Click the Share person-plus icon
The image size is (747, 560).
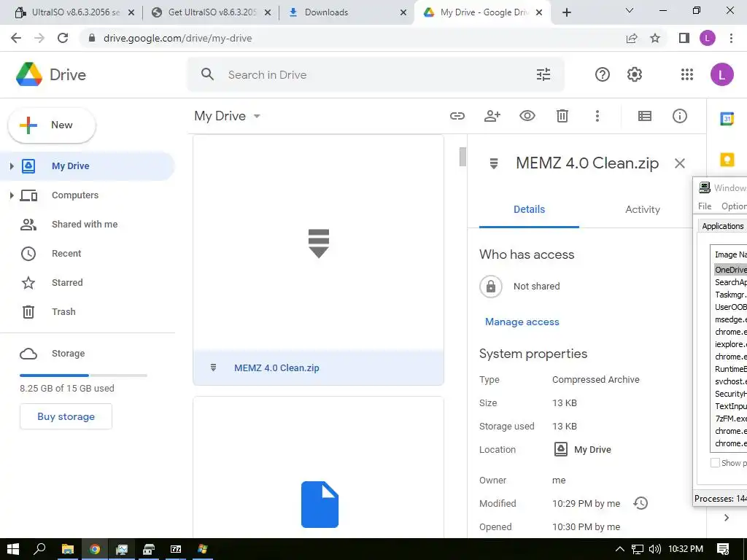coord(492,116)
